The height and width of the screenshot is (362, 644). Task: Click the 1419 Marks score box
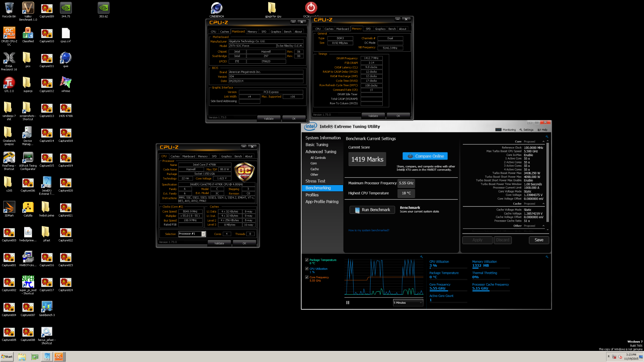click(367, 159)
